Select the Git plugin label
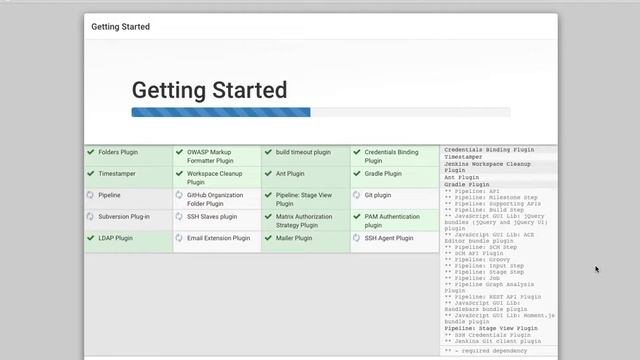 click(378, 195)
